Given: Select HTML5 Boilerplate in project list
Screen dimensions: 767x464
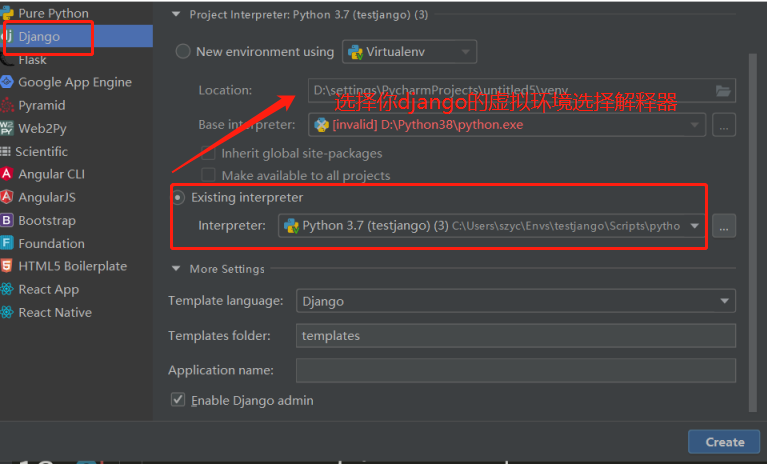Looking at the screenshot, I should [x=72, y=266].
